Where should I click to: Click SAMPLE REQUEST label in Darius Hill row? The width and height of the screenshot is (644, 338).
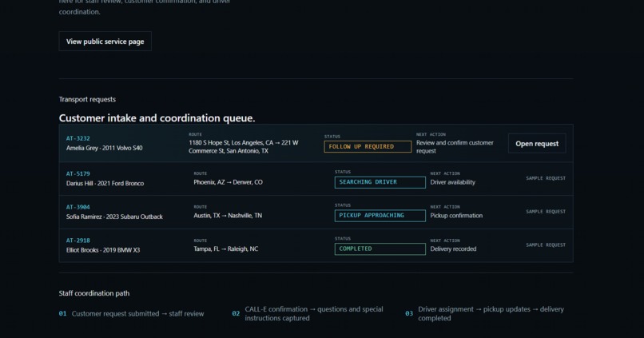pyautogui.click(x=546, y=178)
